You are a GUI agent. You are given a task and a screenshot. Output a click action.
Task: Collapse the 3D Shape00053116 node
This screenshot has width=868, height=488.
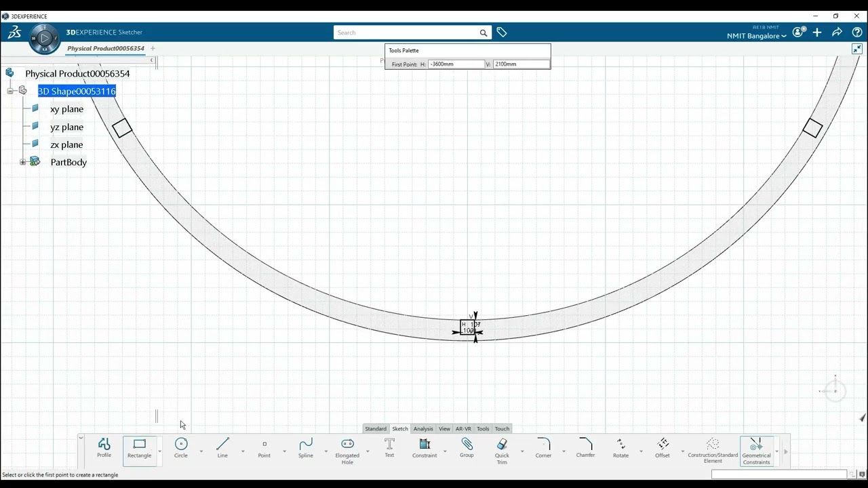pyautogui.click(x=10, y=91)
